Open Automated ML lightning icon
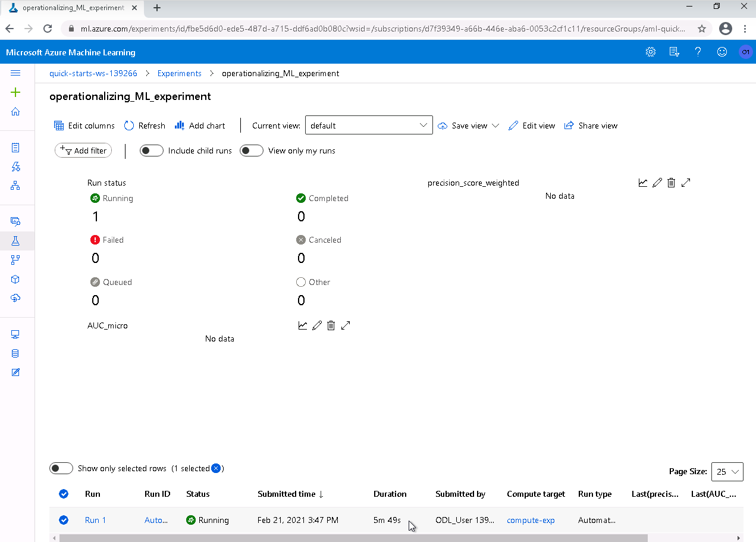Image resolution: width=756 pixels, height=542 pixels. point(15,167)
